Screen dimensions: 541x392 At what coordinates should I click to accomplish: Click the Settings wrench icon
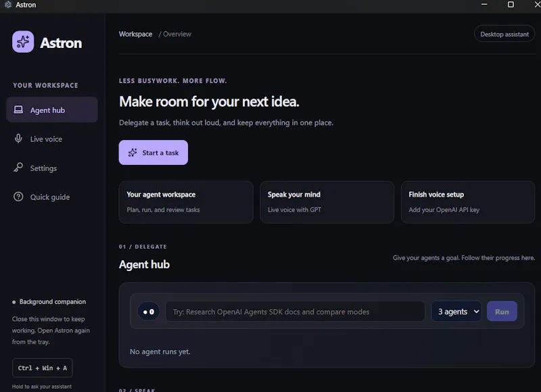coord(18,168)
